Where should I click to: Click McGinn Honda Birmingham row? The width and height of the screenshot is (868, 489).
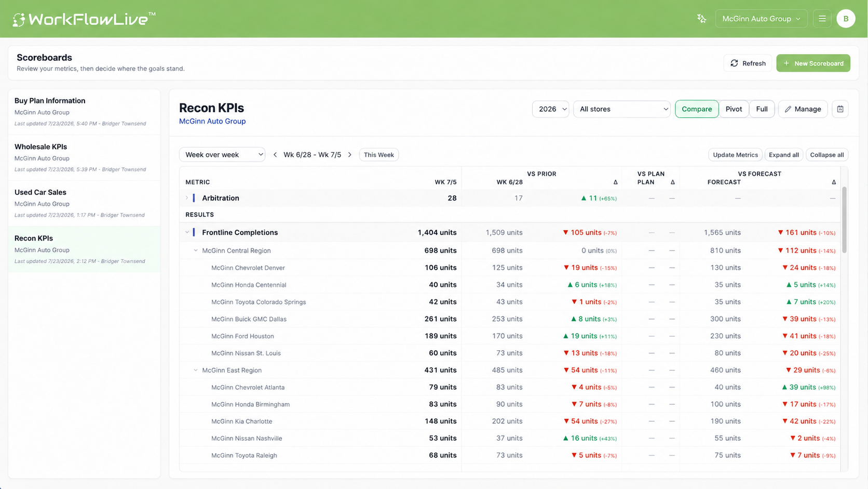click(510, 404)
